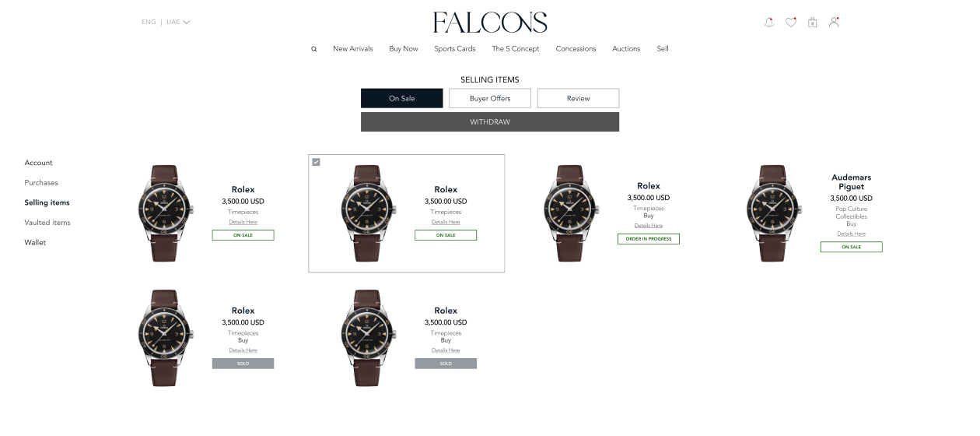Click the FALCONS logo
980x436 pixels.
[x=490, y=23]
